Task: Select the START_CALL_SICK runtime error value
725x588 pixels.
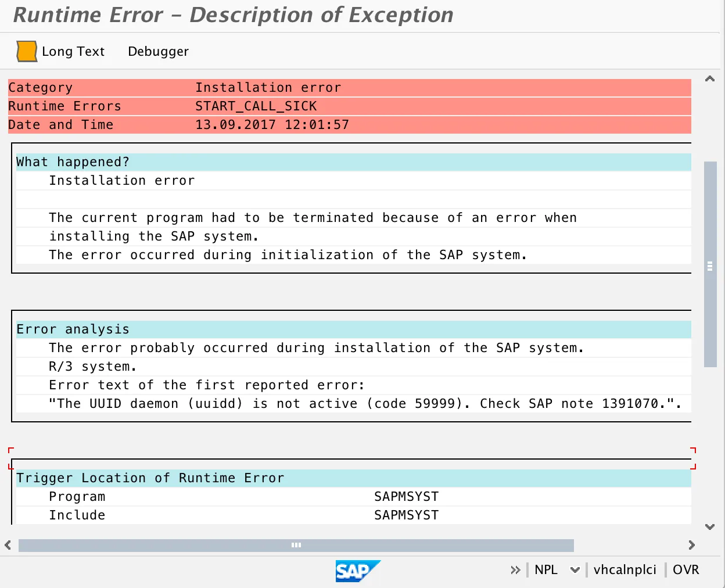Action: pos(256,106)
